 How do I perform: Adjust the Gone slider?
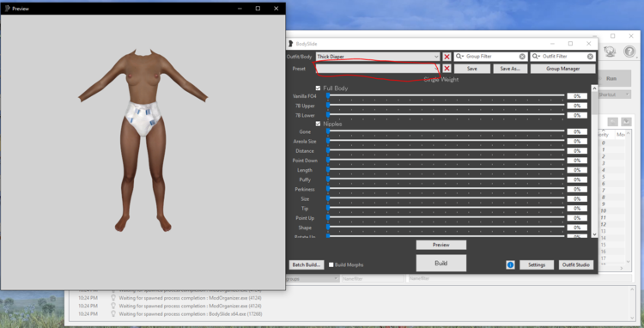click(x=446, y=131)
